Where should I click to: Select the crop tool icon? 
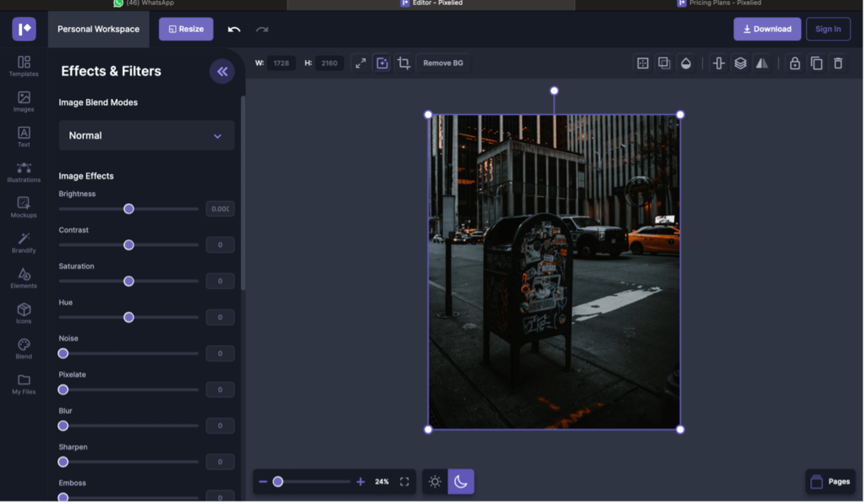tap(404, 63)
